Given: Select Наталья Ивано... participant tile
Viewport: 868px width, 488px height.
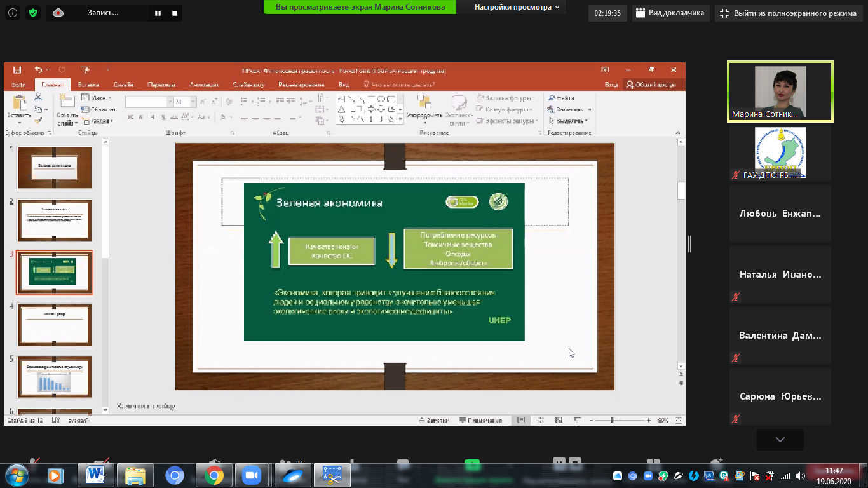Looking at the screenshot, I should tap(780, 274).
